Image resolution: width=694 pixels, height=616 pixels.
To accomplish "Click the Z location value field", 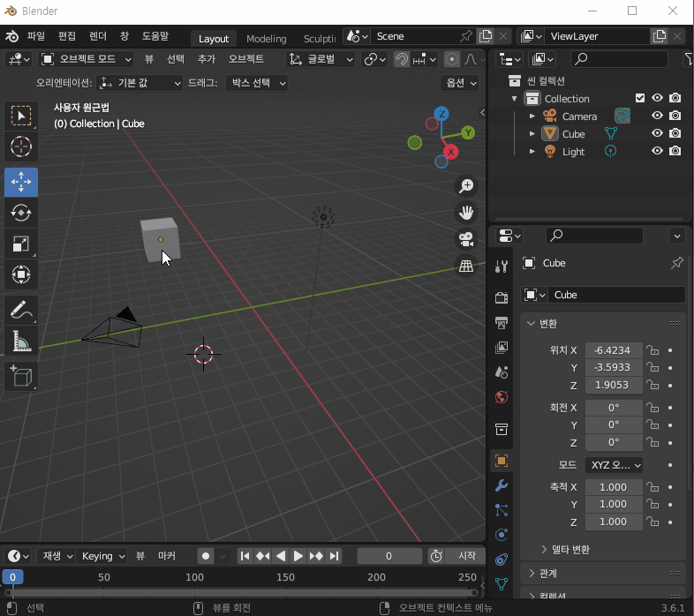I will (x=614, y=385).
